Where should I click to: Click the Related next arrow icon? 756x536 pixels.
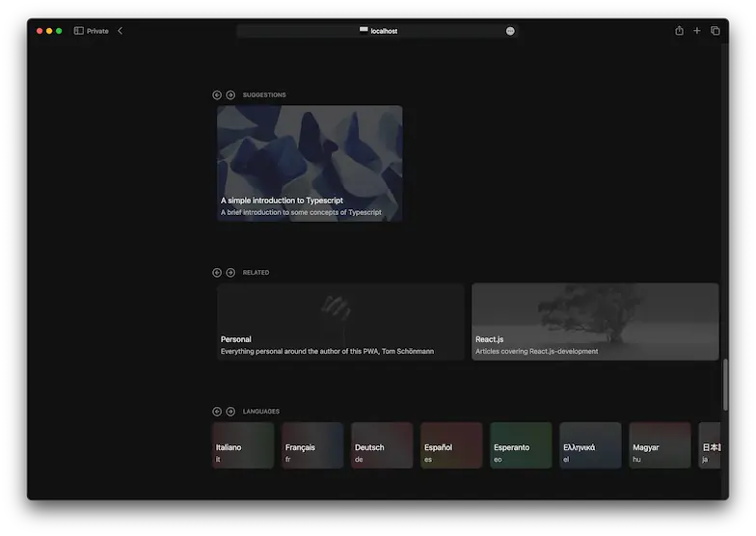pos(230,272)
